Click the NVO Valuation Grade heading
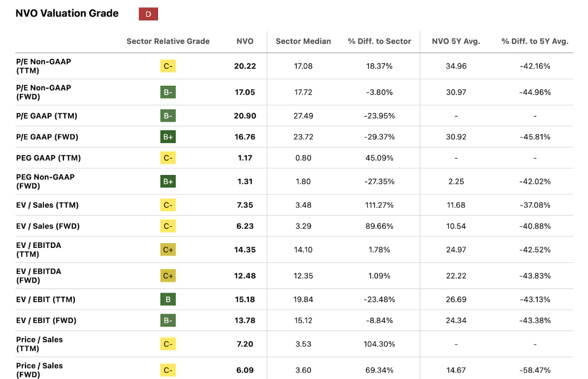 (67, 13)
